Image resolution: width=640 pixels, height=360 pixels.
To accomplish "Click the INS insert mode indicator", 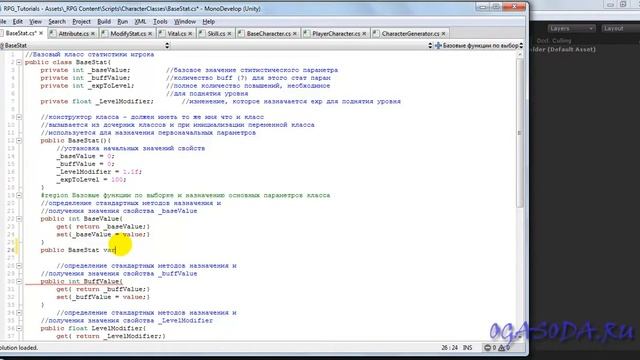I will pyautogui.click(x=467, y=348).
